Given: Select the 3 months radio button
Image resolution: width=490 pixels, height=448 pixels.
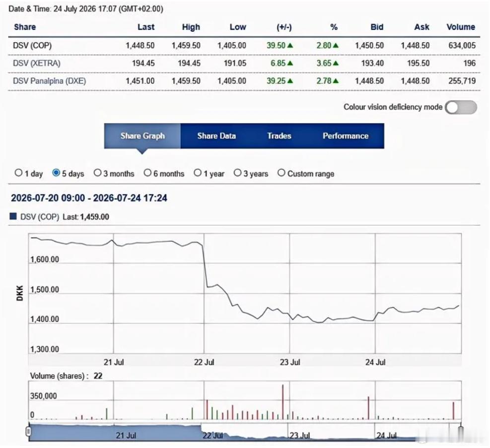Looking at the screenshot, I should click(x=97, y=173).
